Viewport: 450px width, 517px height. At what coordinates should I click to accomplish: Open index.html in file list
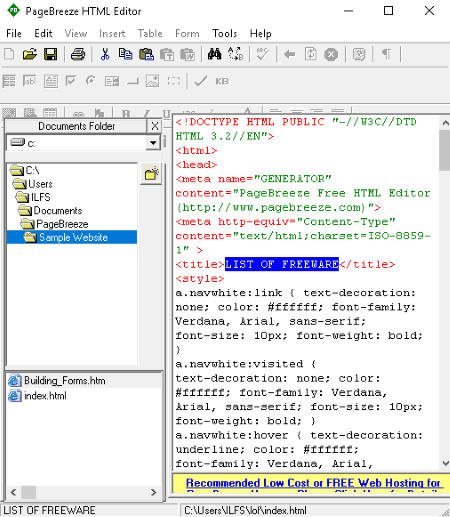coord(37,396)
